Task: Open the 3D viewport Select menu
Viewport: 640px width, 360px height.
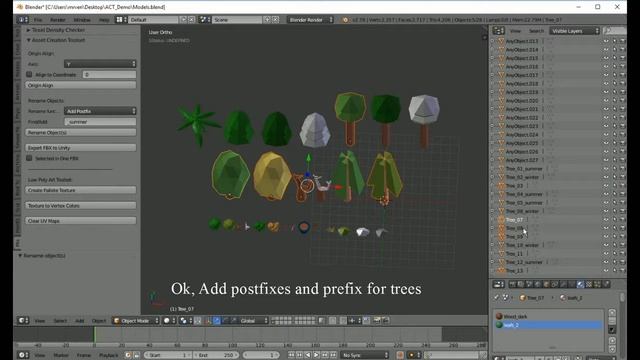Action: 60,321
